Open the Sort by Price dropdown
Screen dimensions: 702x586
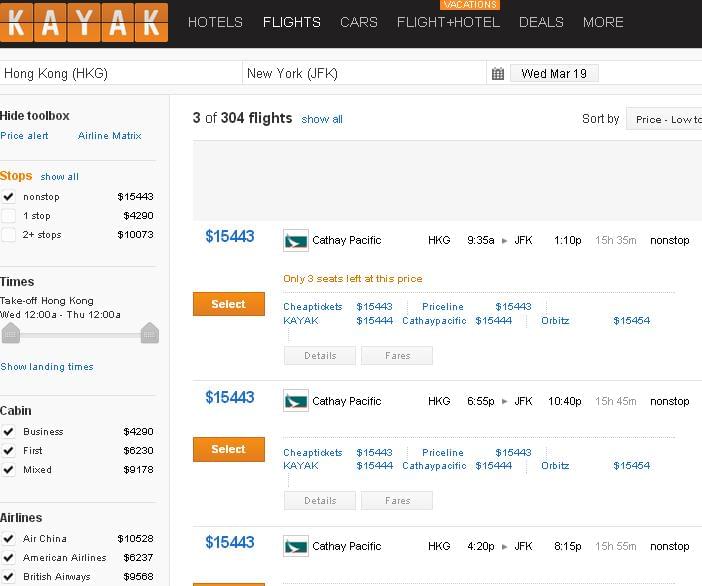click(664, 119)
